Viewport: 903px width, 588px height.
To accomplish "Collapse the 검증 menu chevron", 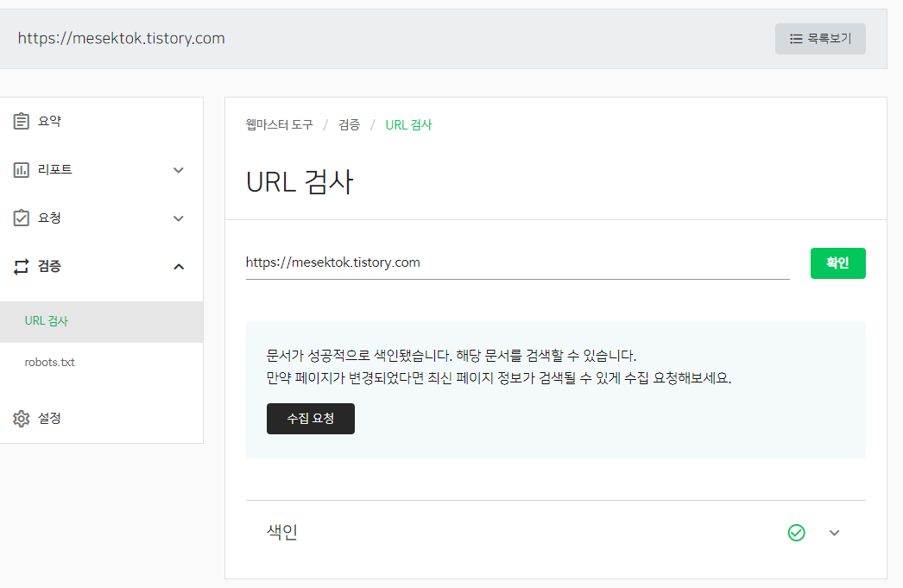I will coord(179,267).
